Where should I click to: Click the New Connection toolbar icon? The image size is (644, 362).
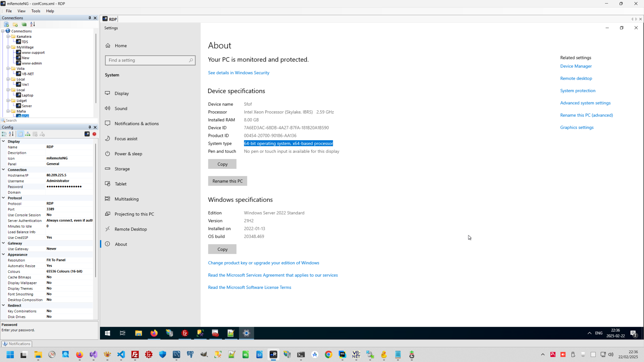point(6,24)
